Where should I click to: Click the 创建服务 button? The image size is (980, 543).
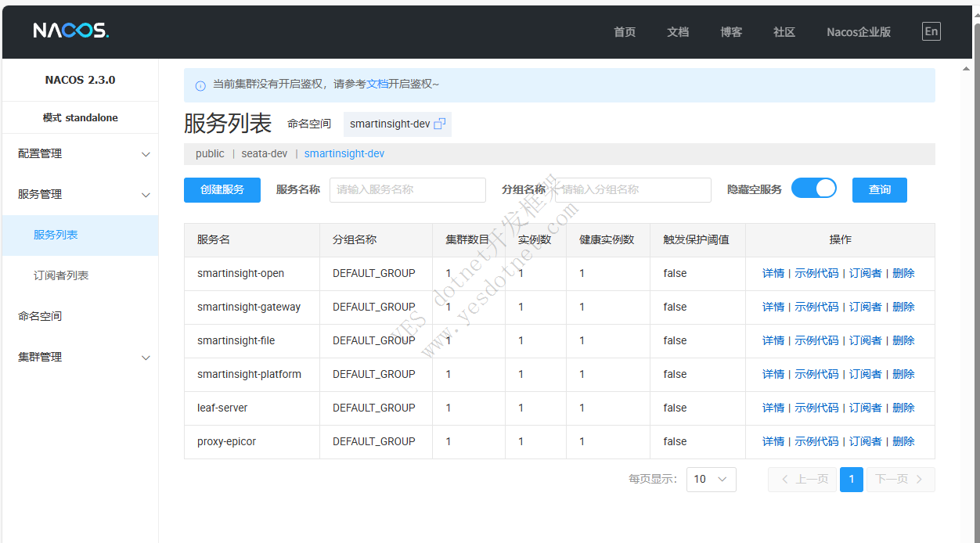tap(222, 189)
